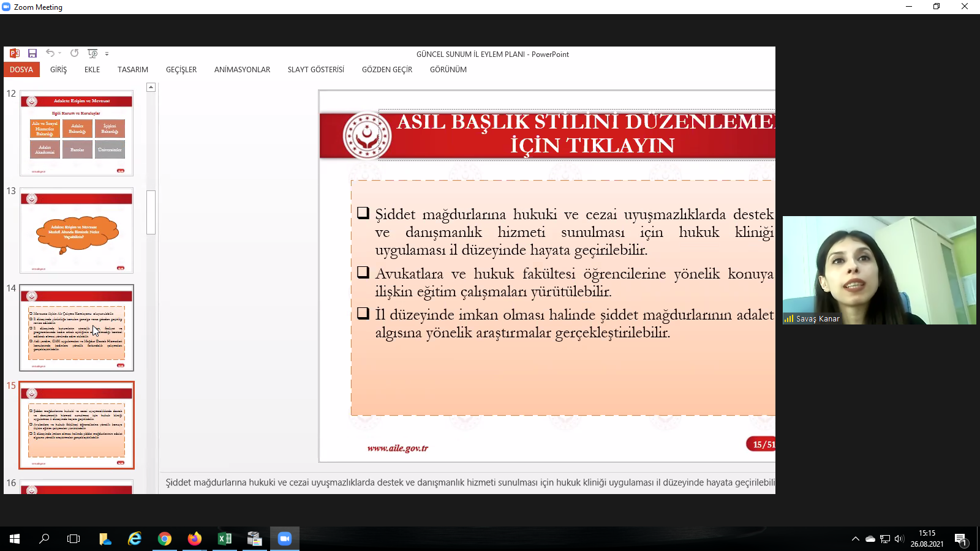Open the Action Center notifications icon
Image resolution: width=980 pixels, height=551 pixels.
(961, 539)
